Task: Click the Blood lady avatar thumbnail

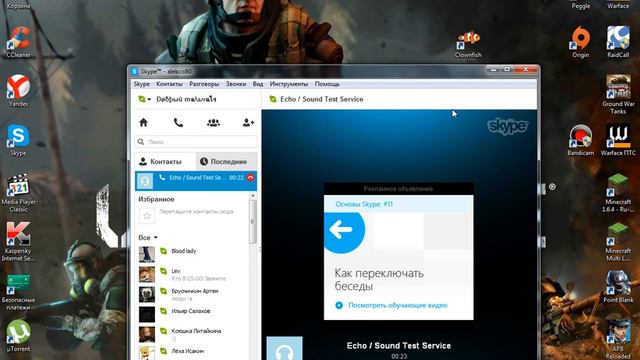Action: tap(147, 254)
